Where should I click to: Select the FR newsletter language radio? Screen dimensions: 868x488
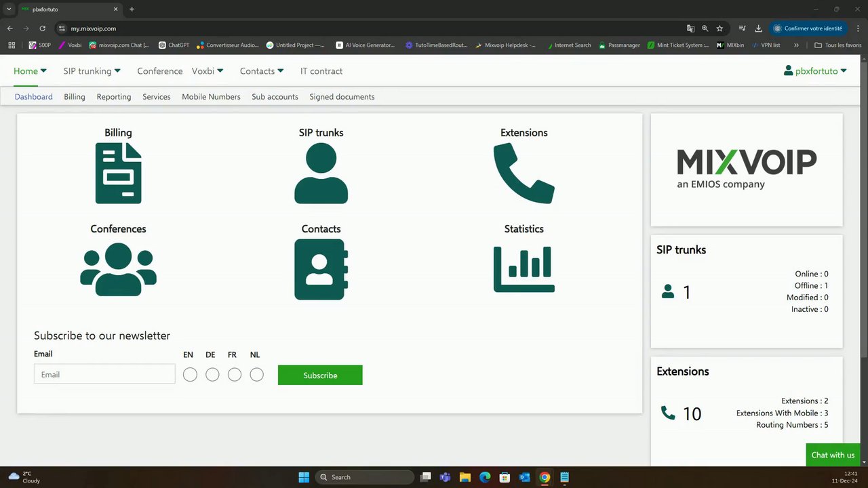(x=235, y=375)
